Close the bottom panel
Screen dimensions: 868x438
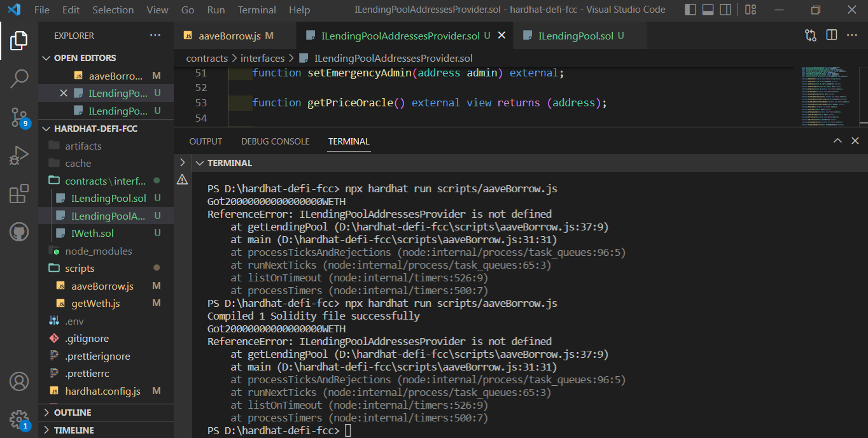coord(855,141)
